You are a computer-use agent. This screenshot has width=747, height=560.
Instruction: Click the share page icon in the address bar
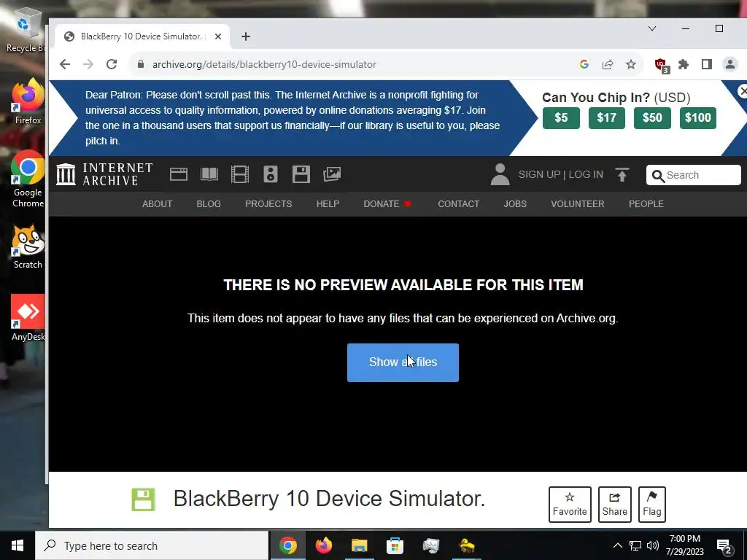click(x=608, y=64)
